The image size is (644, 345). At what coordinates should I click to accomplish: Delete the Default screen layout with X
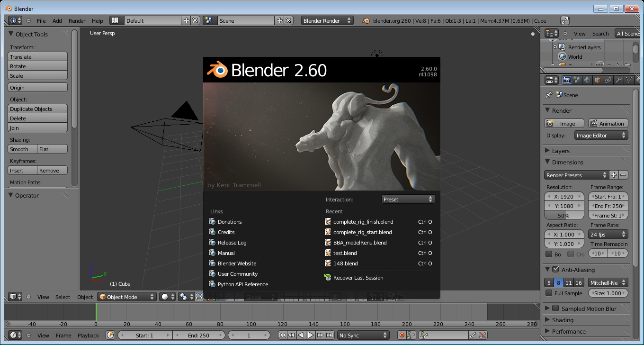click(x=195, y=20)
